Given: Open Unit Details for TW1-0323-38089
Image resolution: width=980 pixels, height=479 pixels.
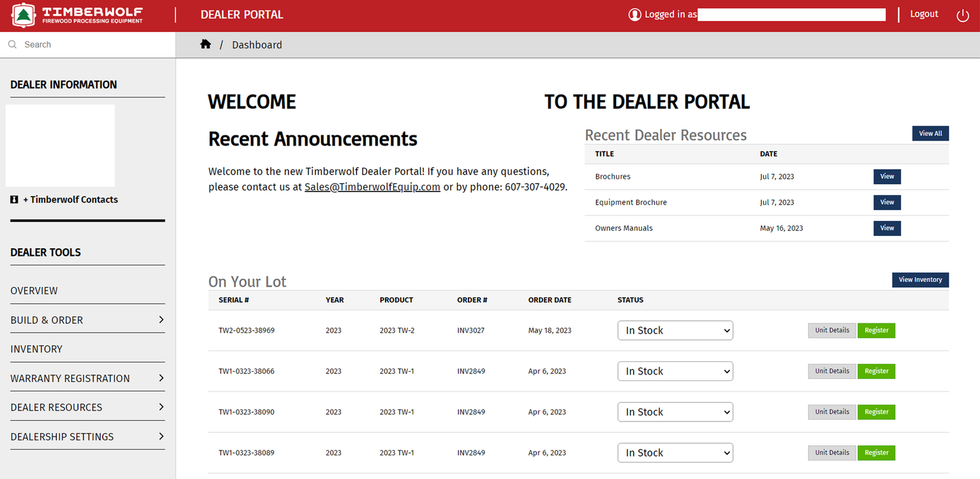Looking at the screenshot, I should 832,453.
